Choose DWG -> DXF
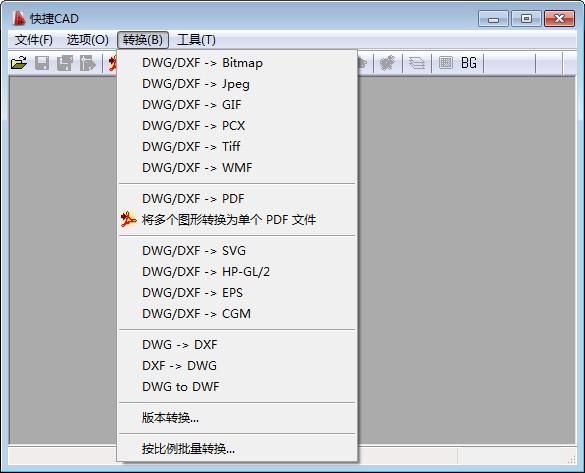The image size is (585, 473). tap(237, 345)
